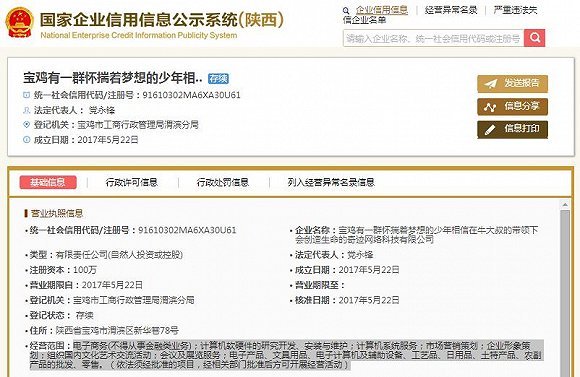
Task: Click the person icon beside 法定代表人
Action: click(27, 110)
